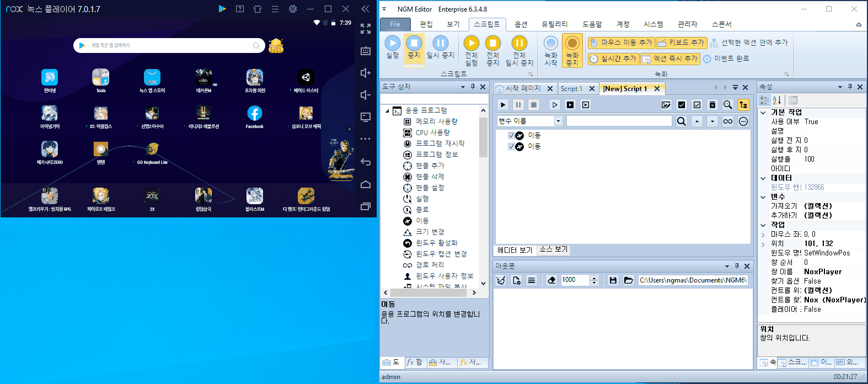Open the Tools folder in Nox Player
The width and height of the screenshot is (868, 384).
pyautogui.click(x=100, y=77)
